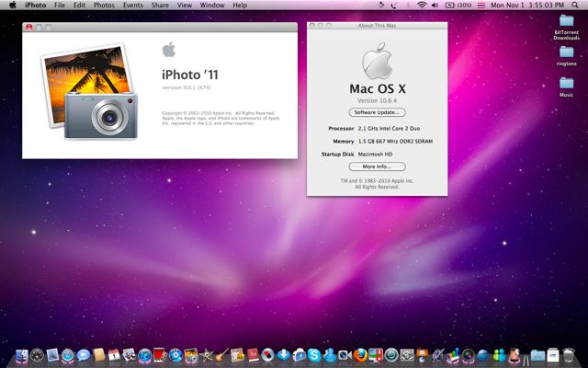Click Apple logo in About This Mac

[x=377, y=61]
